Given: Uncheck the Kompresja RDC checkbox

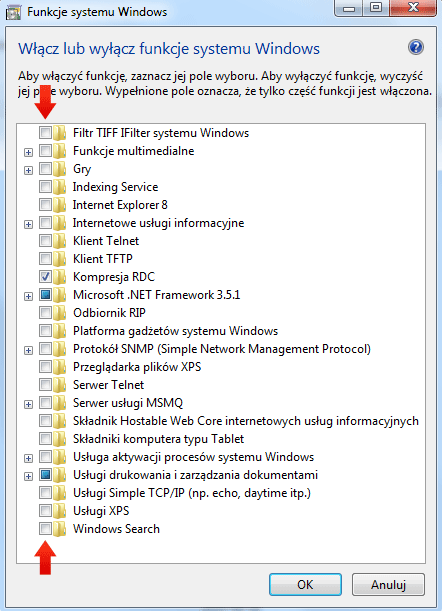Looking at the screenshot, I should (x=45, y=277).
